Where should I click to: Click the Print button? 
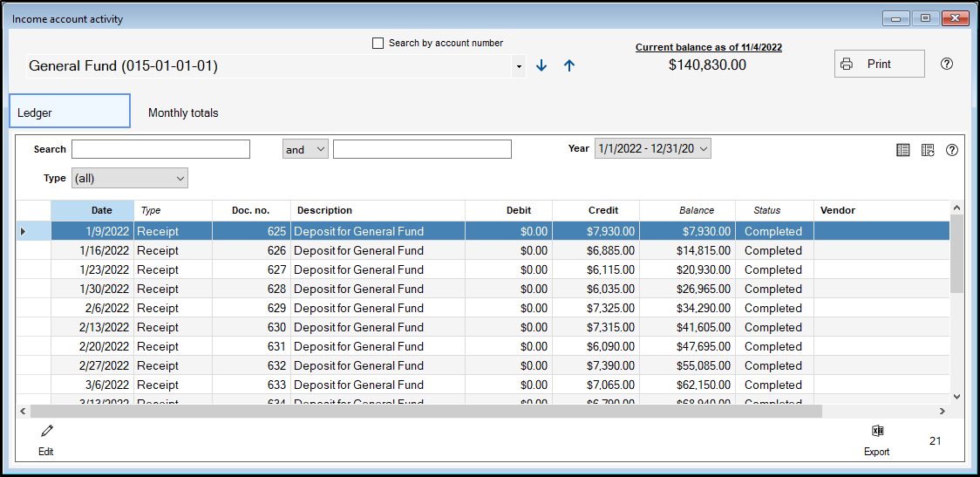879,64
